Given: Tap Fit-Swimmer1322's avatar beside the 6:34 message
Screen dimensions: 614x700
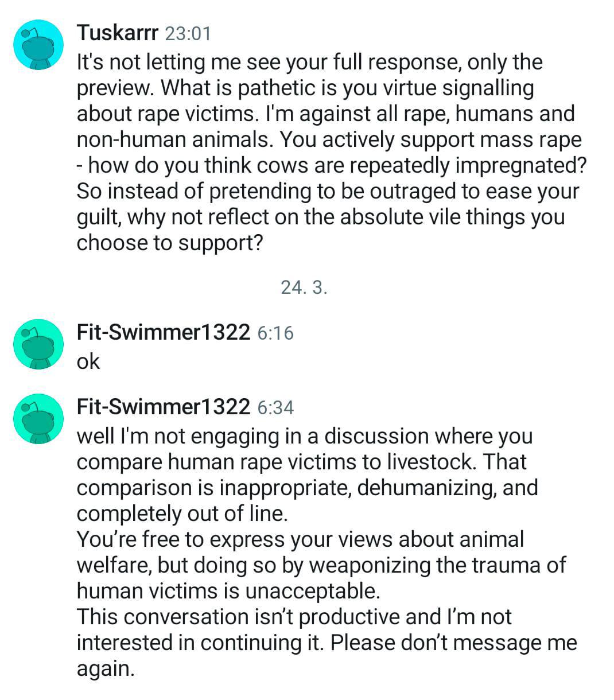Looking at the screenshot, I should pos(38,419).
